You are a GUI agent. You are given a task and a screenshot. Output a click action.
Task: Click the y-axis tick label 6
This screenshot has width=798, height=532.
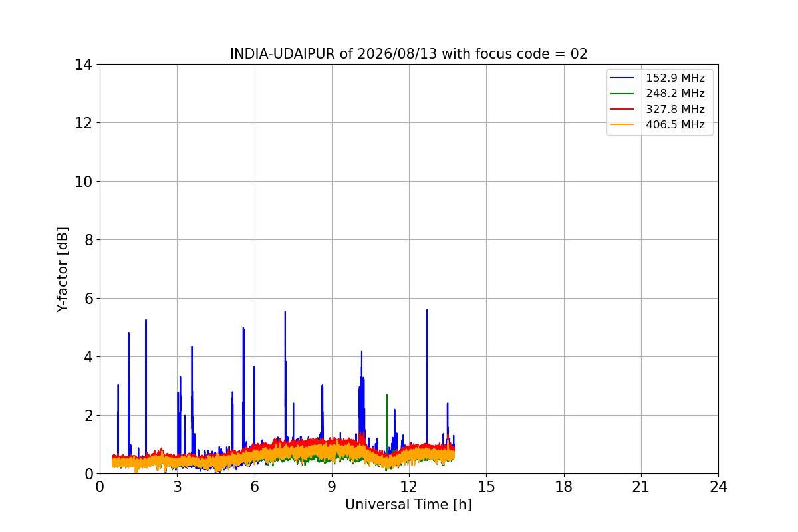tap(88, 299)
